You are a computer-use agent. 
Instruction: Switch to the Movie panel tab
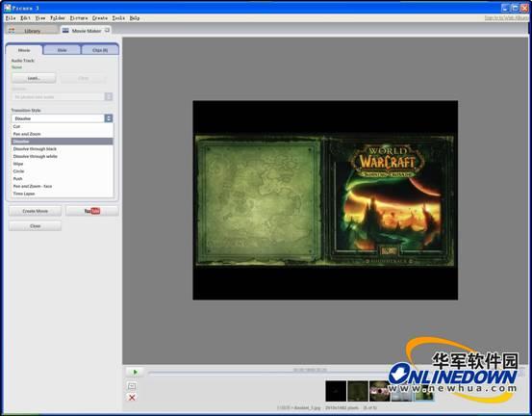(24, 49)
